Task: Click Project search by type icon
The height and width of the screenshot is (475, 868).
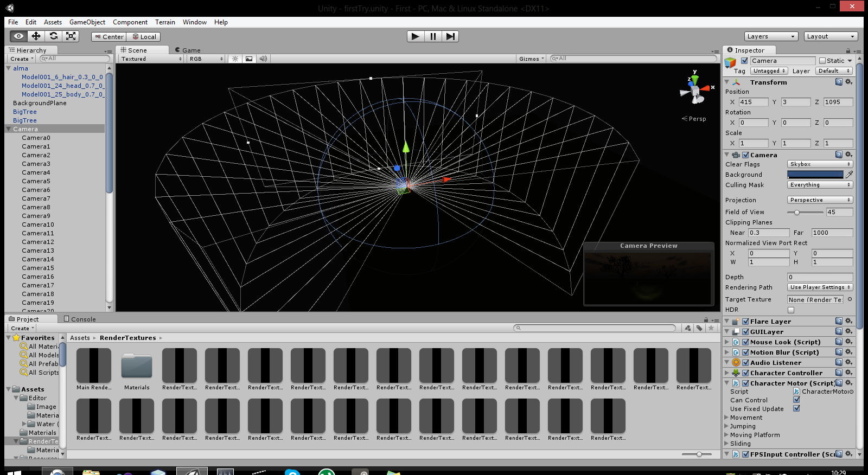Action: click(x=688, y=328)
